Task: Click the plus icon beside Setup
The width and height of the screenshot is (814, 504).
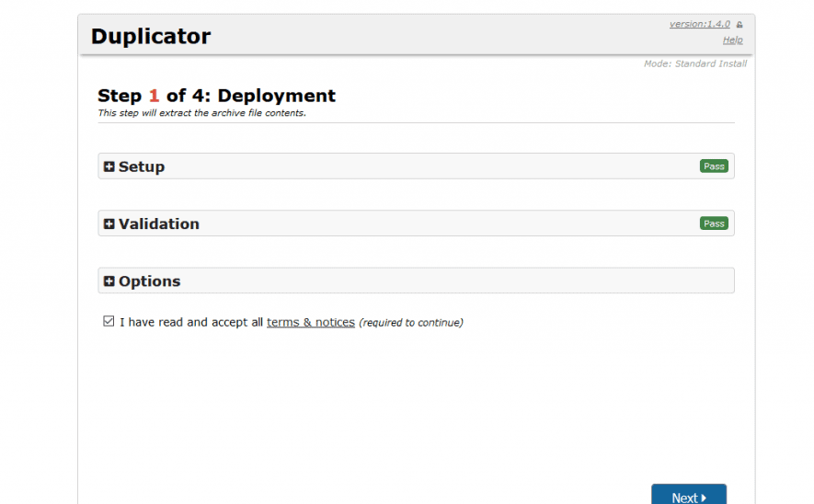Action: tap(109, 166)
